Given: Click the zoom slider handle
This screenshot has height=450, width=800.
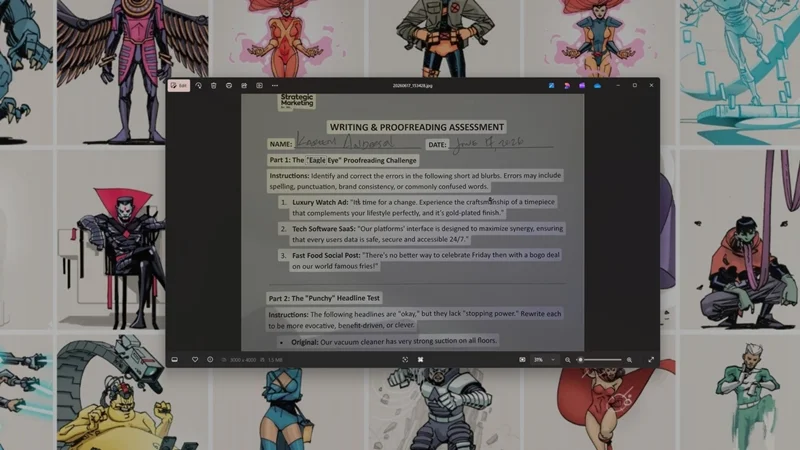Looking at the screenshot, I should [580, 360].
